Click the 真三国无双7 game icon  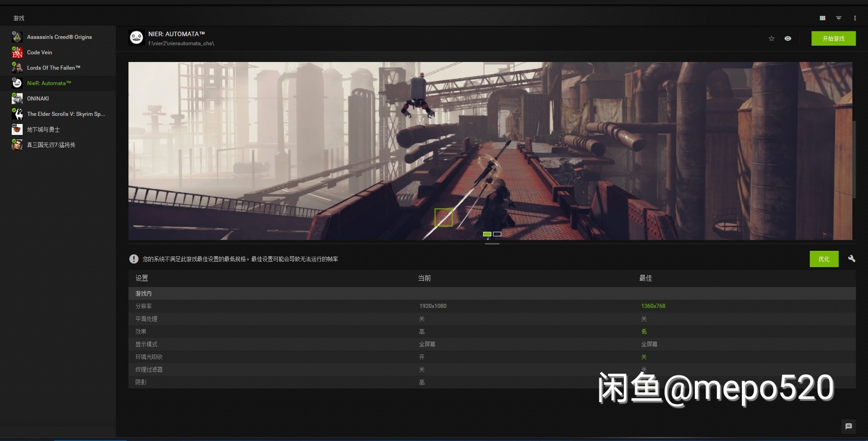tap(17, 145)
